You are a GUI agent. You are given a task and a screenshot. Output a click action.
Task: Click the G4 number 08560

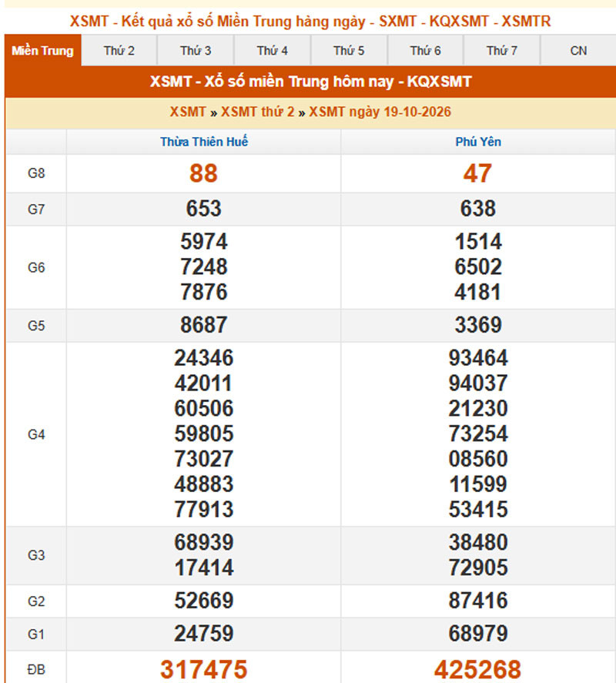coord(478,459)
